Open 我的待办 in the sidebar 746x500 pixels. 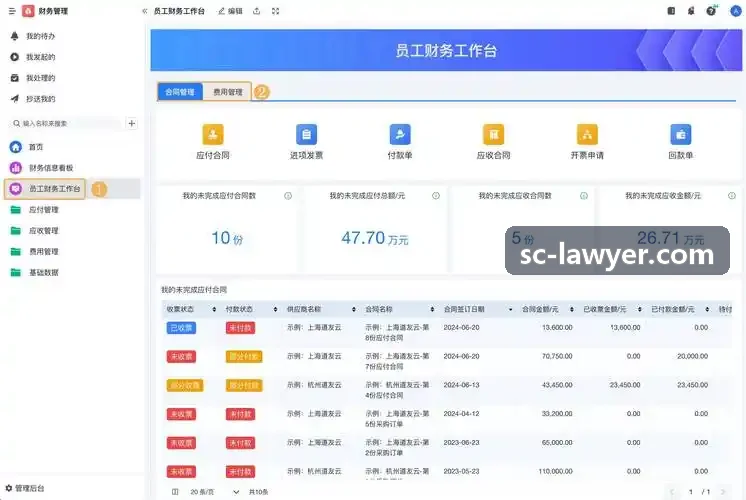point(40,36)
